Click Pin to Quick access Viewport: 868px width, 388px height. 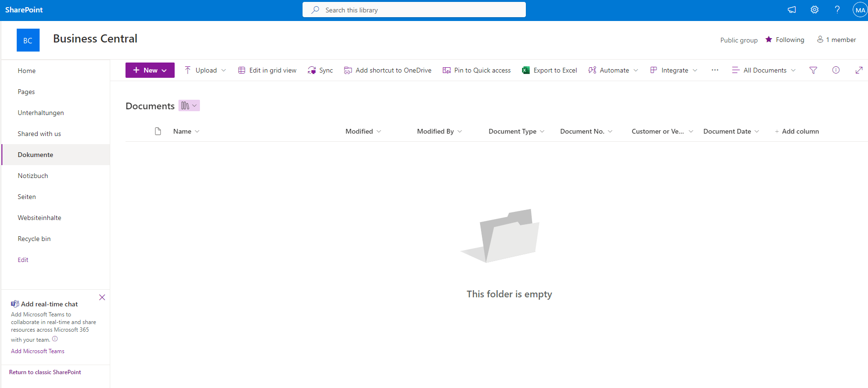coord(477,70)
